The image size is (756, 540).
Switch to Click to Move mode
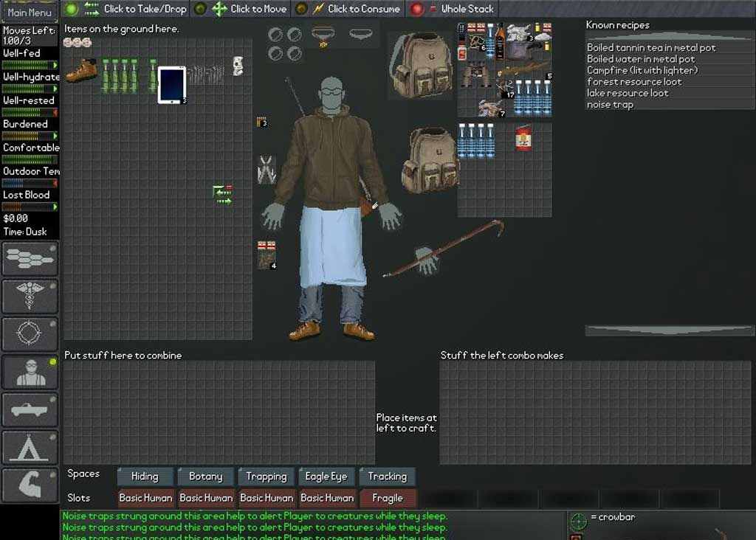click(199, 9)
